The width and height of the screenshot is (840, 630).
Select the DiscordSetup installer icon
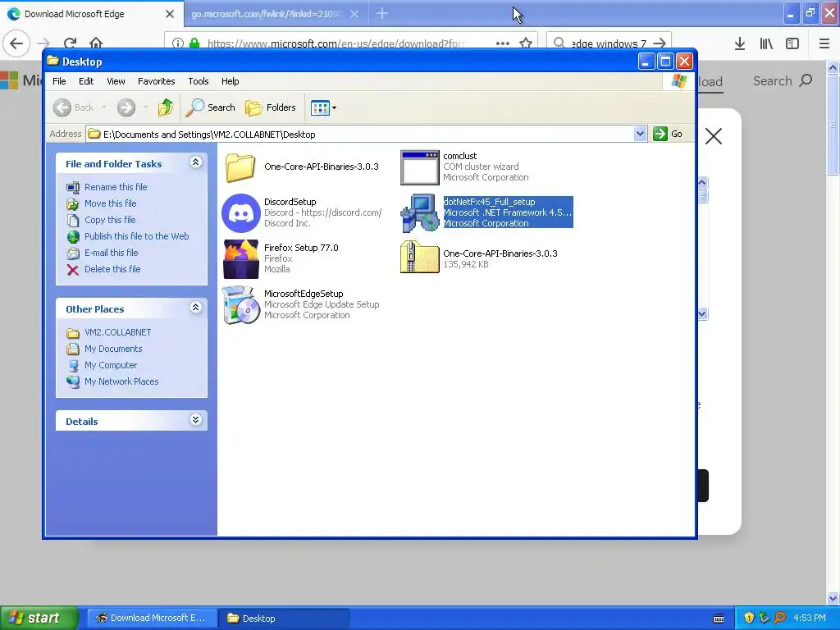click(240, 213)
